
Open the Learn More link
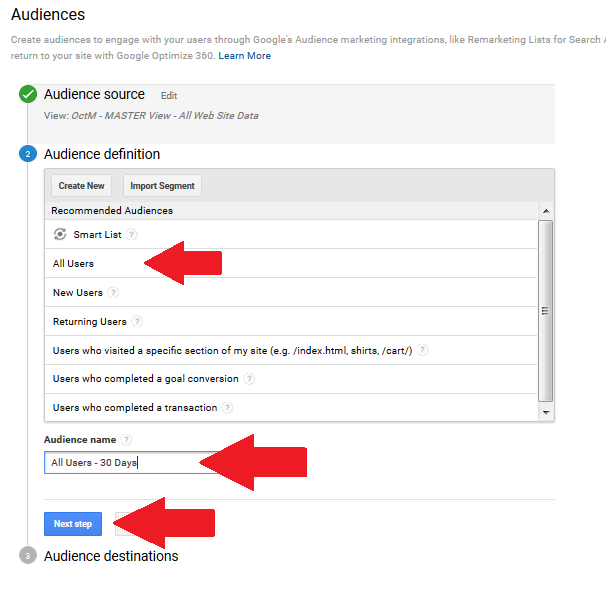245,56
